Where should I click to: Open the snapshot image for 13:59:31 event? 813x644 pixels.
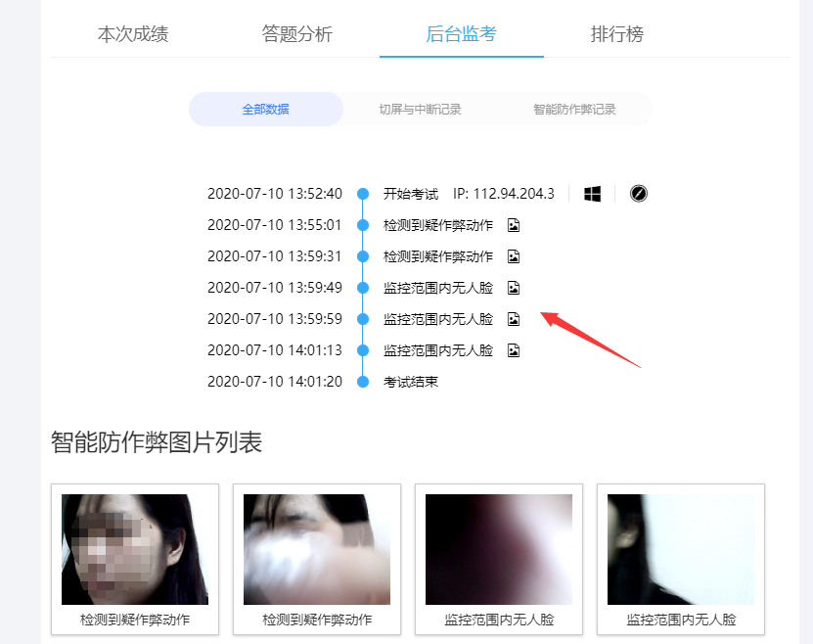[x=513, y=255]
